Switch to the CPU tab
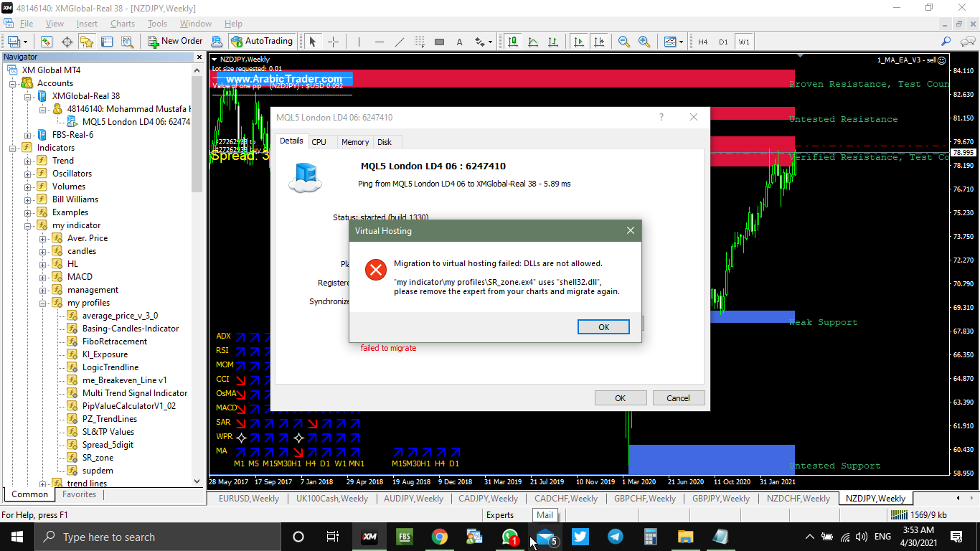The image size is (980, 551). tap(319, 142)
